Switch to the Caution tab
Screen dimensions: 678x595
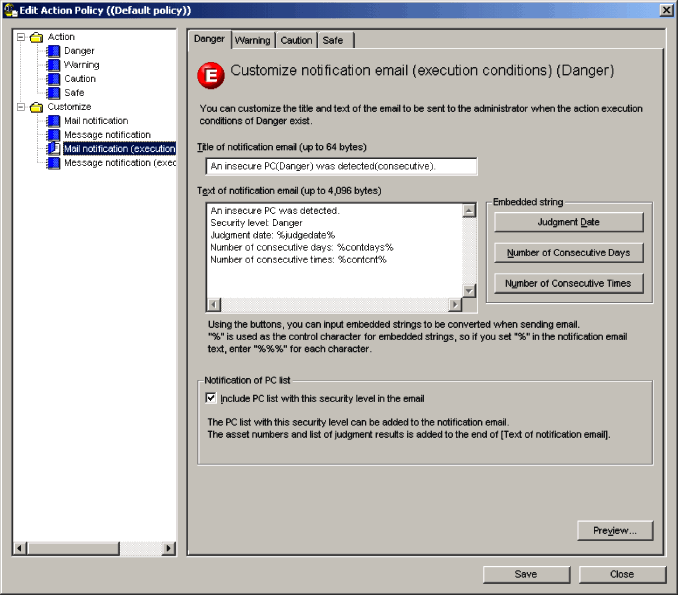click(x=296, y=40)
